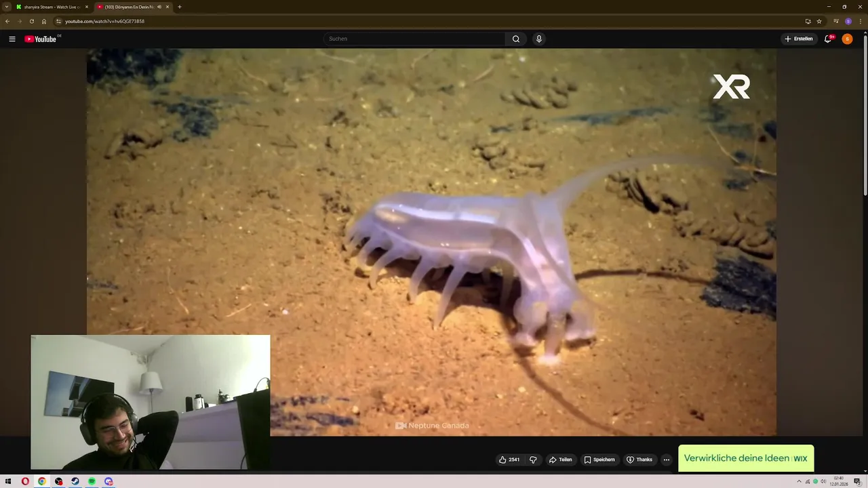Open a new browser tab

click(x=180, y=7)
